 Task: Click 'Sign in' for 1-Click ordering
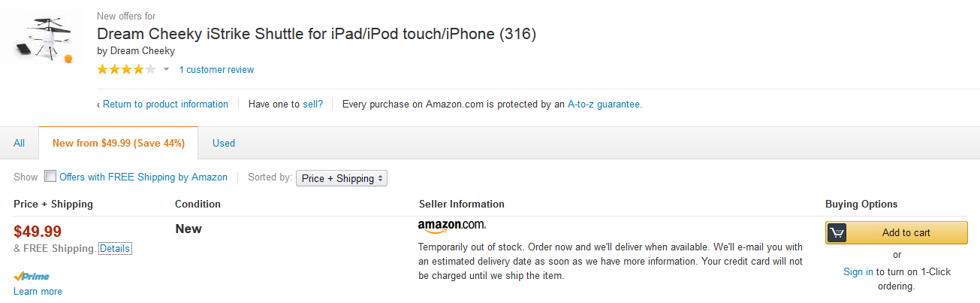coord(858,271)
